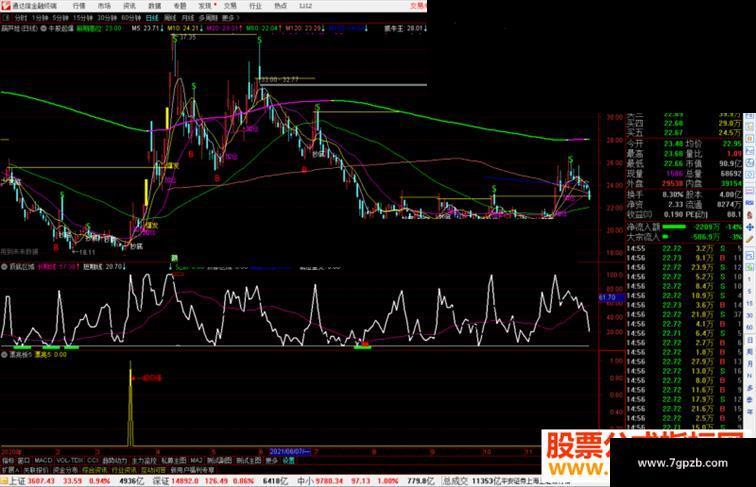Click the pencil drawing tool icon in sidebar
This screenshot has width=756, height=487.
[x=750, y=239]
